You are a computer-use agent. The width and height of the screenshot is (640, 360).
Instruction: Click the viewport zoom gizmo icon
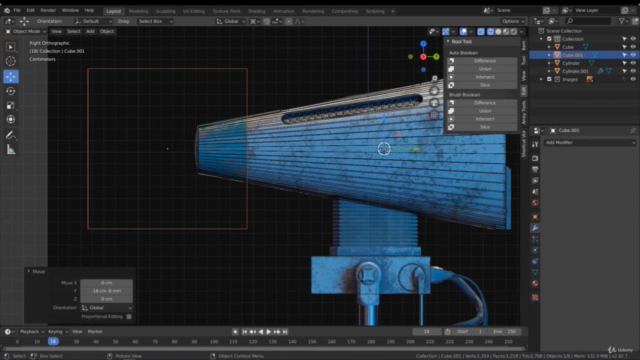(x=434, y=78)
